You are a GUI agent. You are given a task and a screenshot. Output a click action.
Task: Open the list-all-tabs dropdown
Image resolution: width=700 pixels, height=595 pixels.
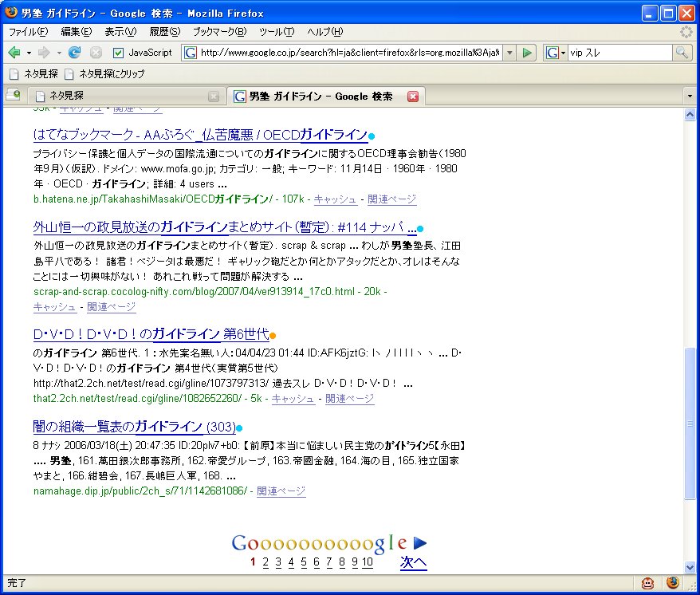690,96
